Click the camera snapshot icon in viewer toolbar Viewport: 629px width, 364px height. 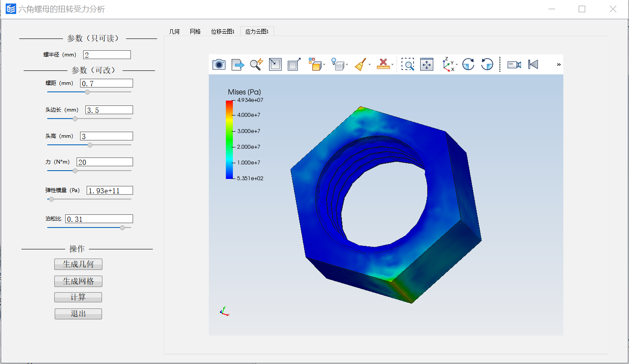pyautogui.click(x=219, y=65)
